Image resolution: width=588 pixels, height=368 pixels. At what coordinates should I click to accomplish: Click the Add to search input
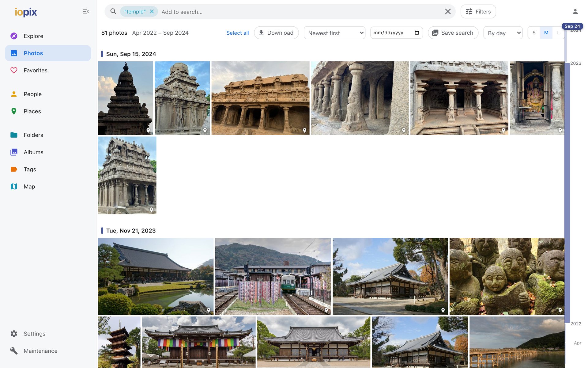(x=300, y=12)
